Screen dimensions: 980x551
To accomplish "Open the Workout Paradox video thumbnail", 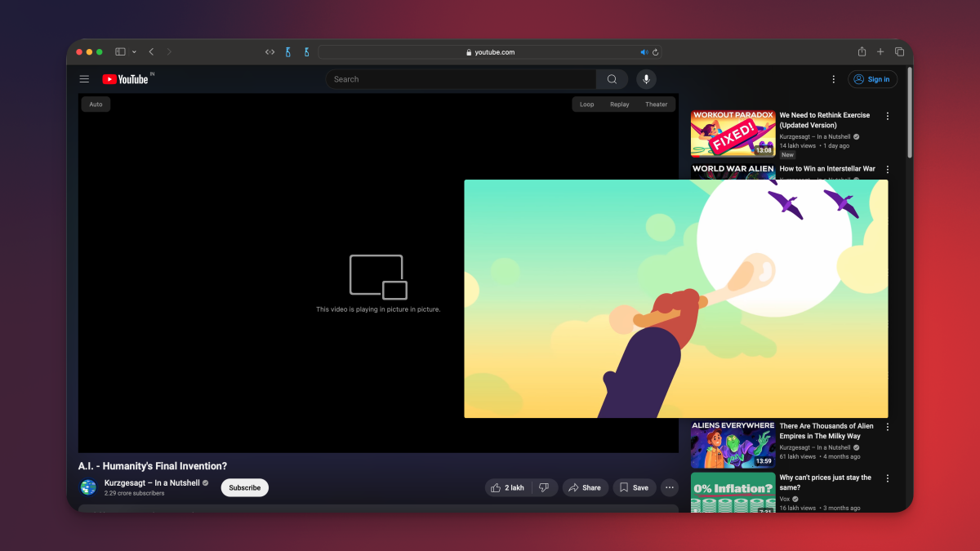I will click(733, 133).
